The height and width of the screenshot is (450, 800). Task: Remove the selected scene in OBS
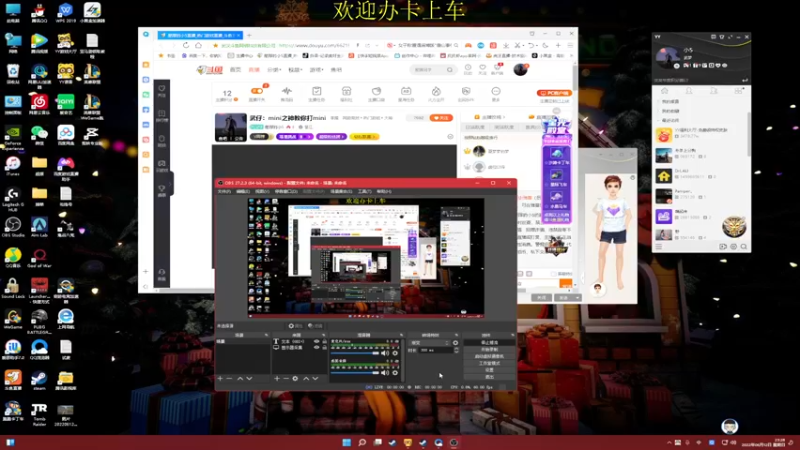coord(230,379)
